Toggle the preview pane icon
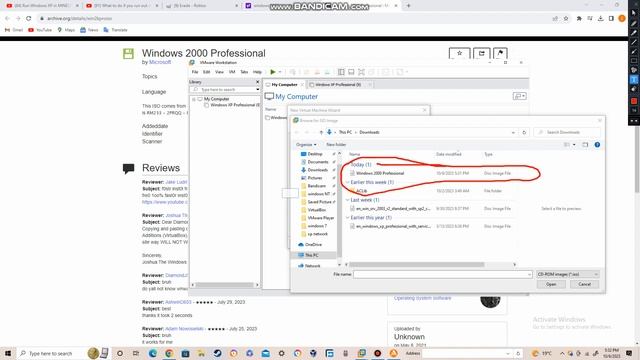This screenshot has width=640, height=360. [x=585, y=144]
